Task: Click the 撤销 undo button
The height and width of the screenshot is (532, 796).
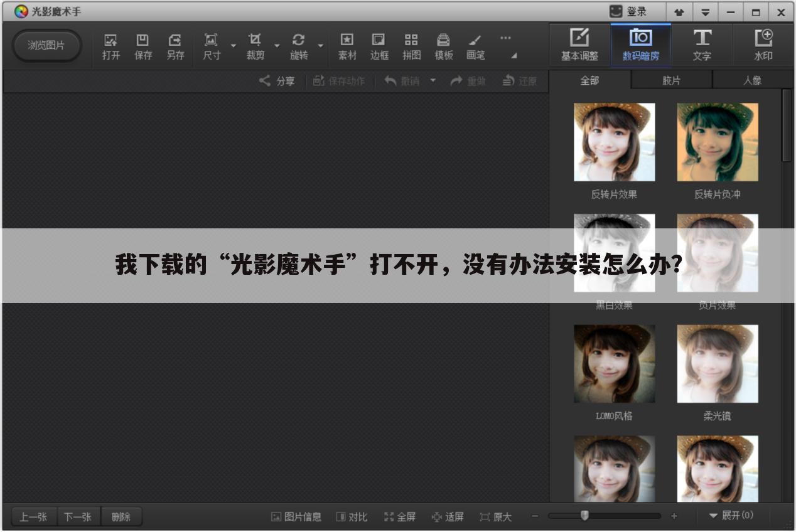Action: point(402,81)
